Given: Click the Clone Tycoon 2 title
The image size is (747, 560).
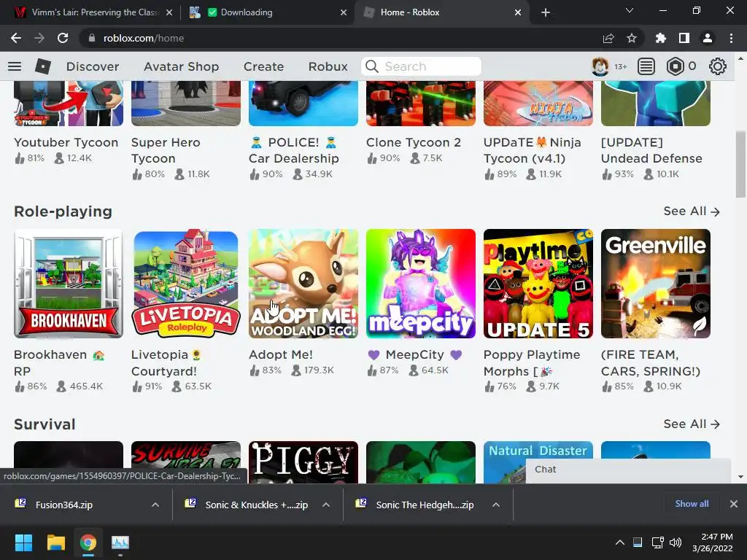Looking at the screenshot, I should coord(414,142).
